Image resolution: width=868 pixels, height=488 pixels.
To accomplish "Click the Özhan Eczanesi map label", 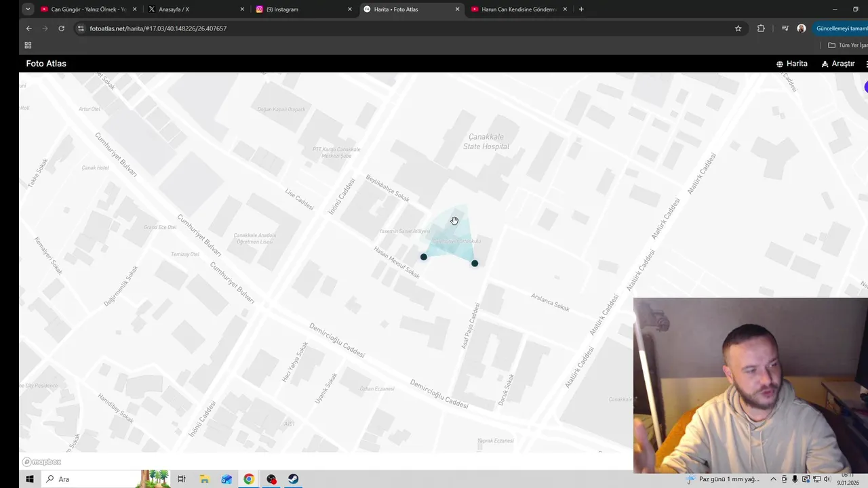I will point(377,389).
